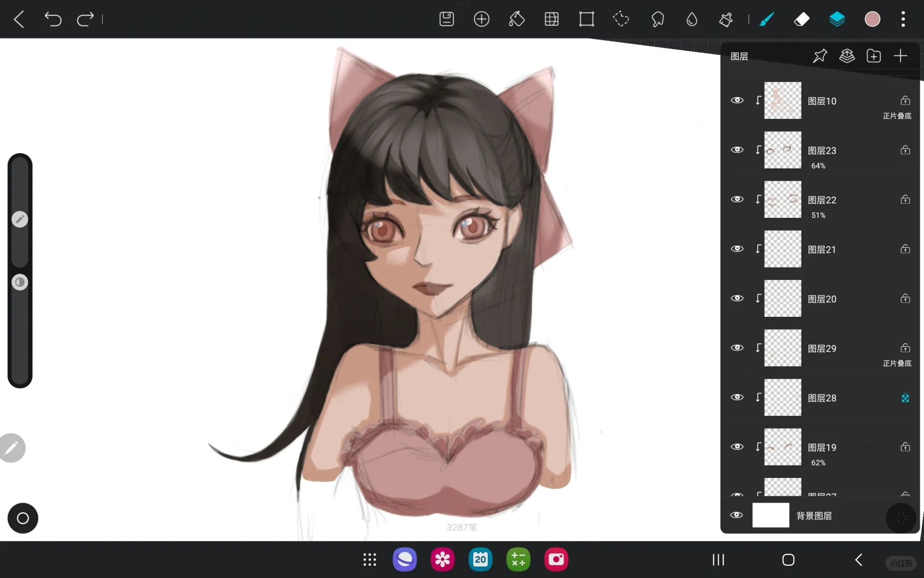Viewport: 924px width, 578px height.
Task: Hide layer 图层22
Action: pyautogui.click(x=737, y=199)
